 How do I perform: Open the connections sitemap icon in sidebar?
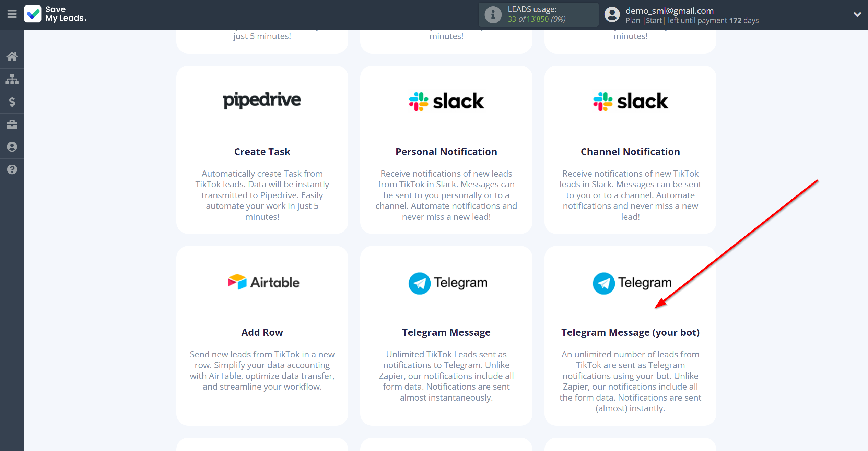[x=12, y=79]
